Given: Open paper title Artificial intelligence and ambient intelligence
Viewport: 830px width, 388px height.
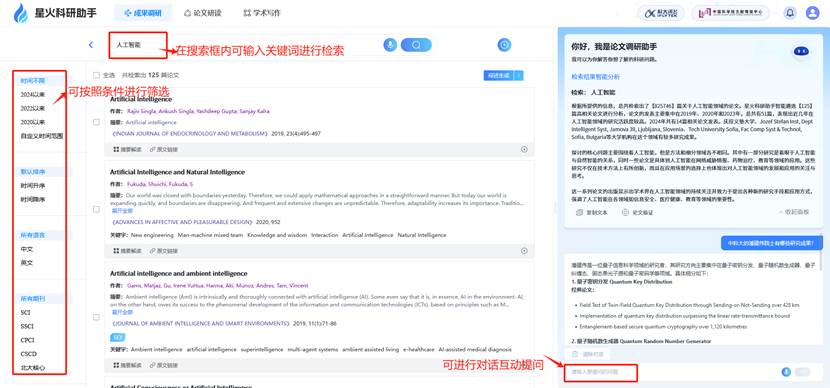Looking at the screenshot, I should 178,274.
